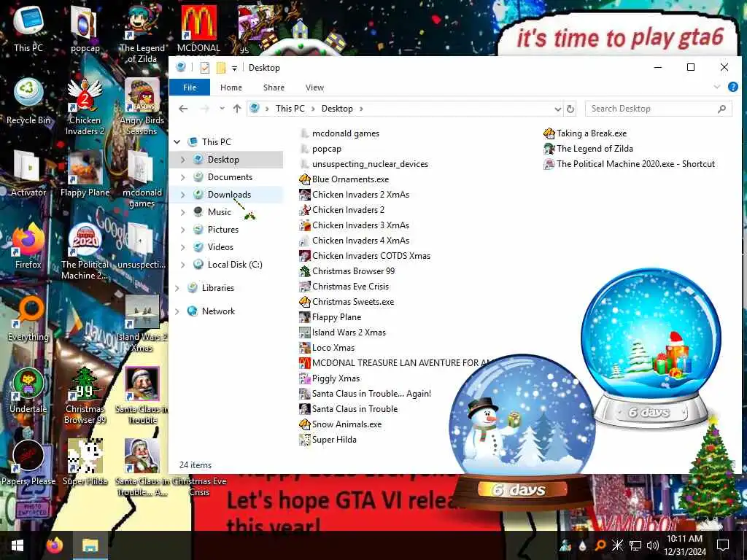Expand the Documents tree node arrow
747x560 pixels.
183,177
